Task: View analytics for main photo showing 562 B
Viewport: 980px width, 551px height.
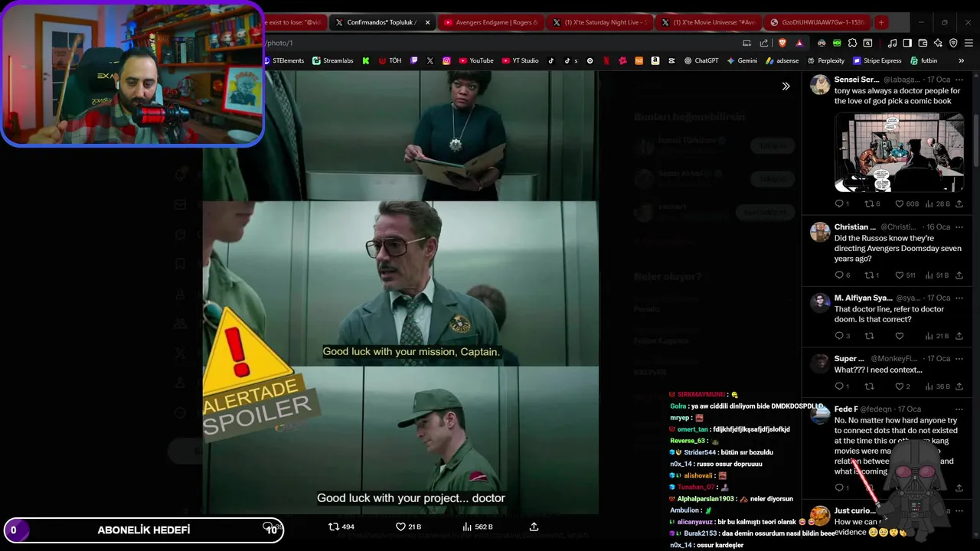Action: click(x=478, y=527)
